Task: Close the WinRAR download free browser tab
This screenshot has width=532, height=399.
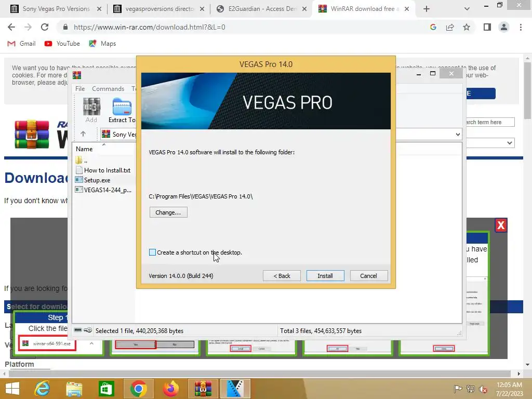Action: 407,9
